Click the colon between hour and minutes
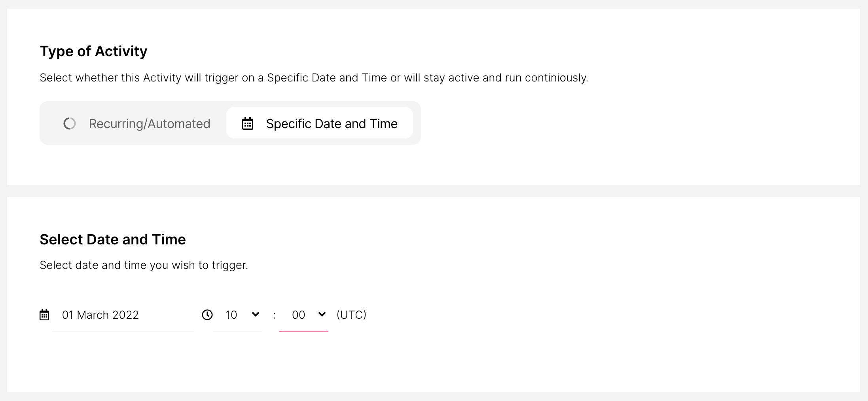 [275, 316]
